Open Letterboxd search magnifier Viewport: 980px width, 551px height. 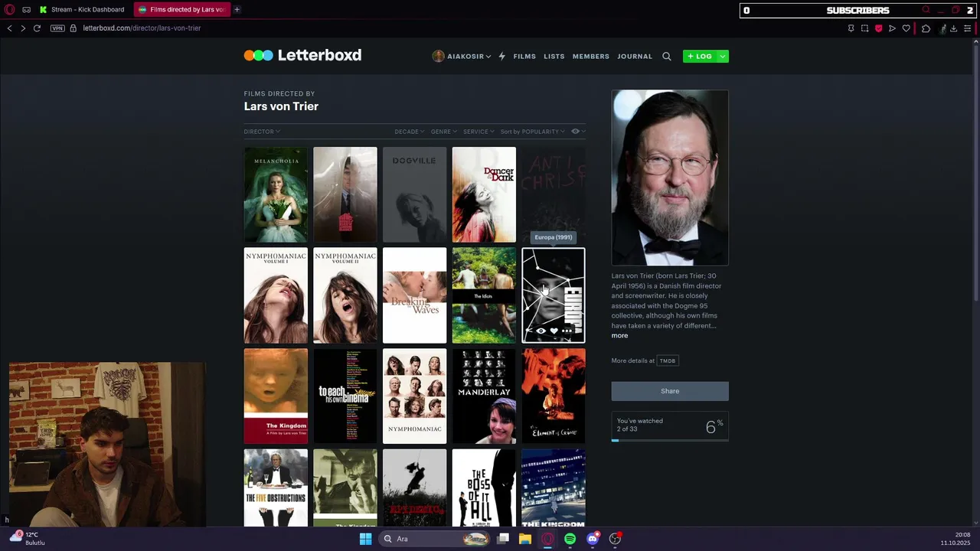click(667, 56)
